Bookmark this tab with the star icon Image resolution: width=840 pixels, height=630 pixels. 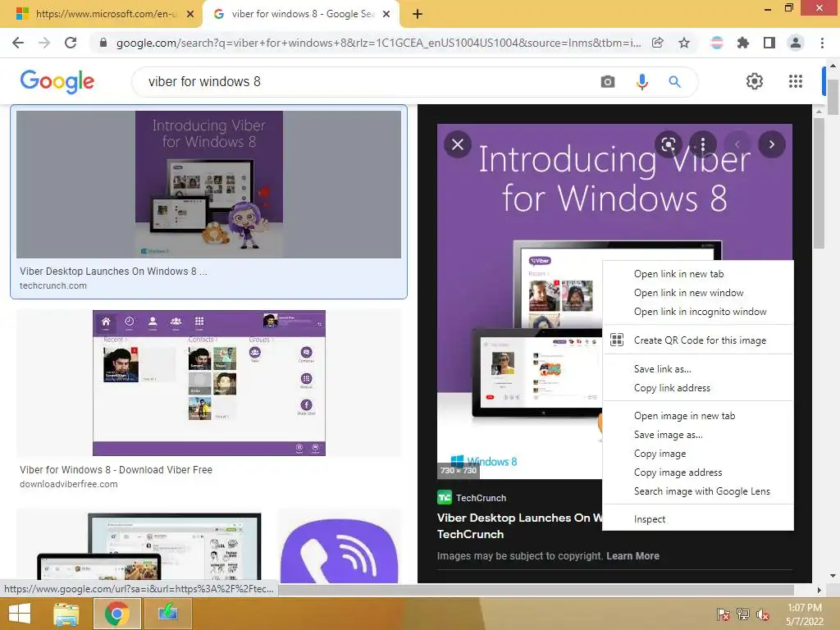(684, 43)
